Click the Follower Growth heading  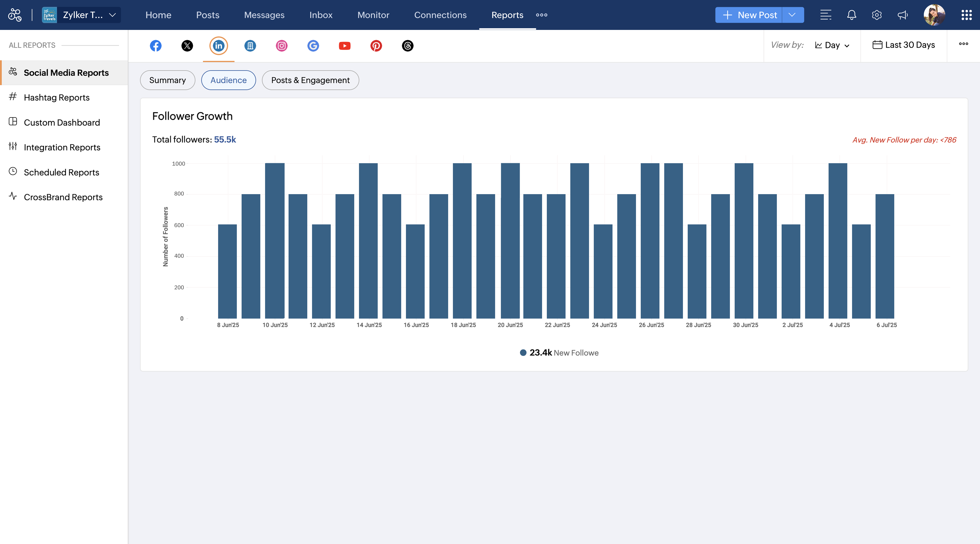pyautogui.click(x=192, y=116)
